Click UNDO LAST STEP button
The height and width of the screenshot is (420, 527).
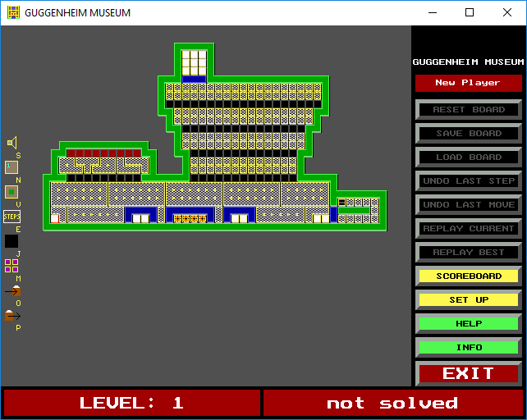tap(469, 181)
